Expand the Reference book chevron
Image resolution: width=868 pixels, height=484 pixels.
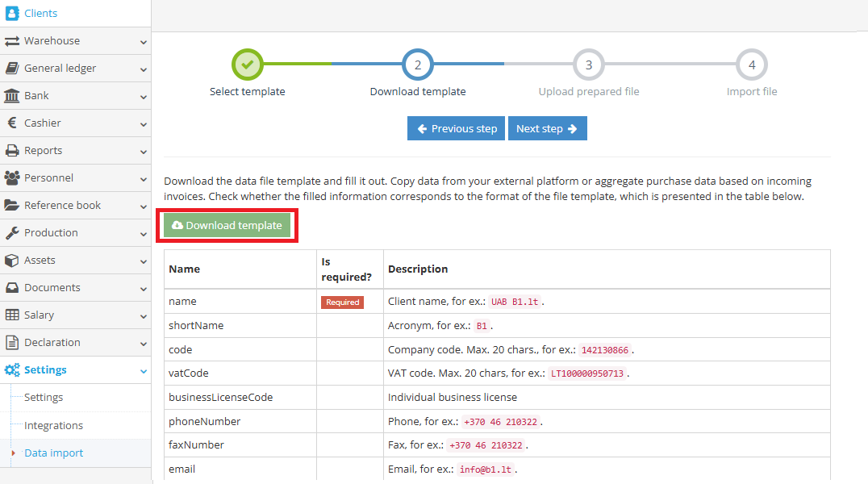[144, 206]
